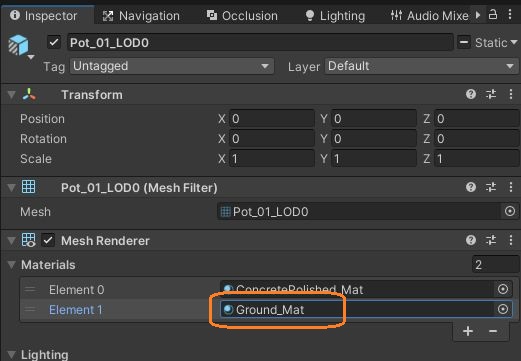Image resolution: width=521 pixels, height=361 pixels.
Task: Click the Position Y field
Action: click(374, 119)
